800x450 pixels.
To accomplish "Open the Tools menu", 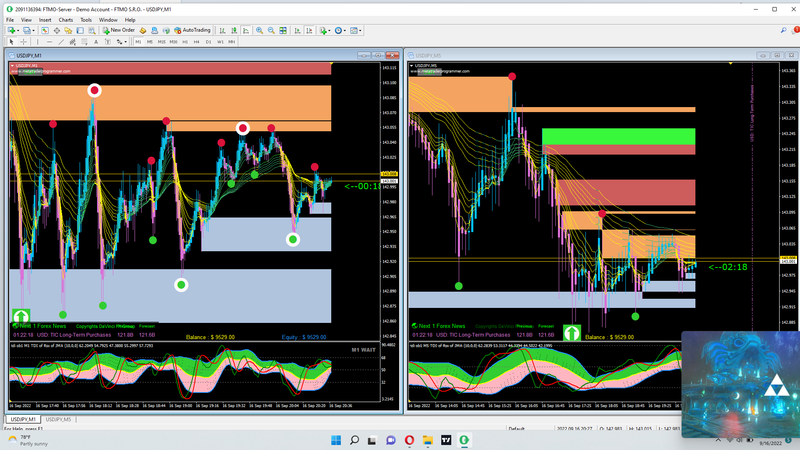I will (x=86, y=20).
